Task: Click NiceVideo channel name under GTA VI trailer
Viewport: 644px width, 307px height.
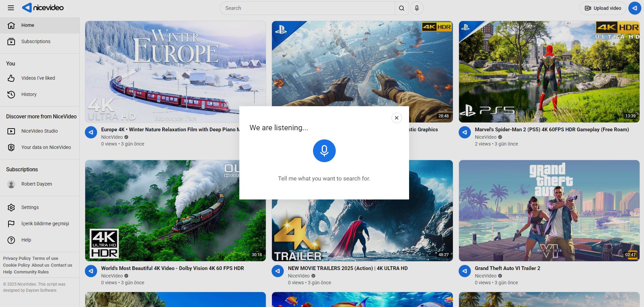Action: click(485, 276)
